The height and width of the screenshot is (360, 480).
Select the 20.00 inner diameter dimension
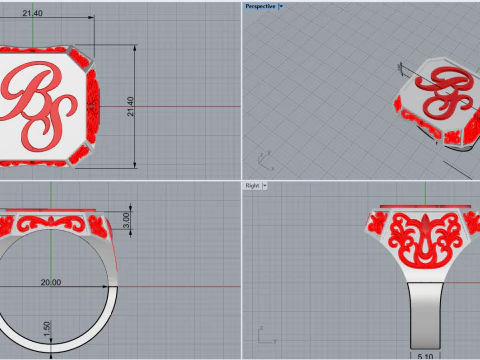(51, 282)
